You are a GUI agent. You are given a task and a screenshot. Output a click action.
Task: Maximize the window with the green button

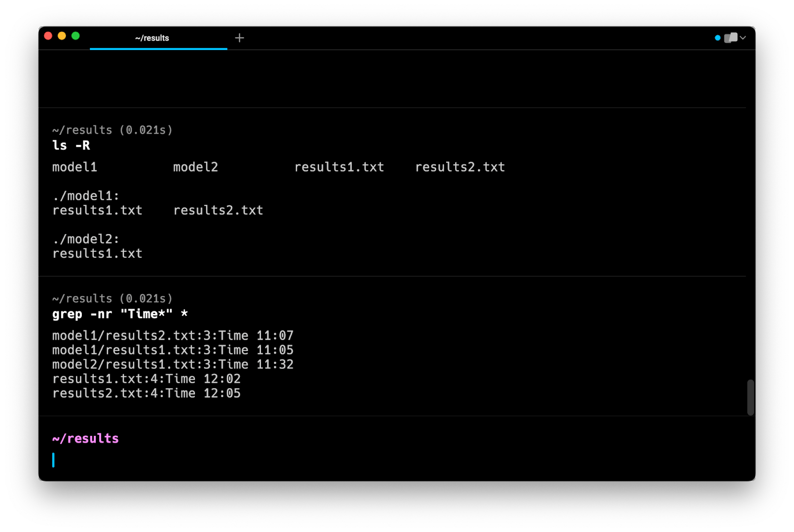click(75, 36)
